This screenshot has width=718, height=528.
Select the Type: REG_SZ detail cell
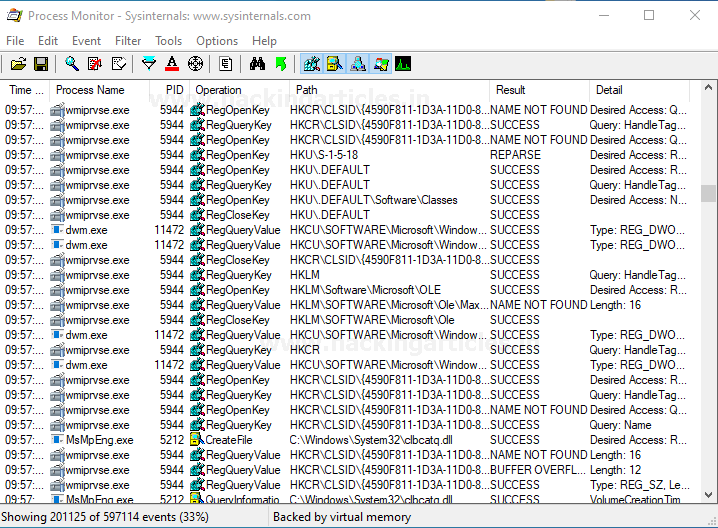[640, 485]
